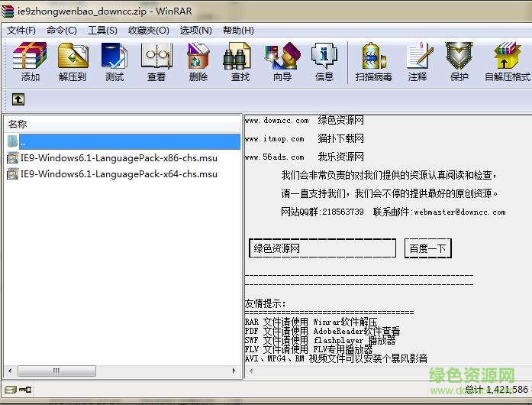This screenshot has width=532, height=405.
Task: Click the webmaster@downcc.com email text
Action: (x=459, y=212)
